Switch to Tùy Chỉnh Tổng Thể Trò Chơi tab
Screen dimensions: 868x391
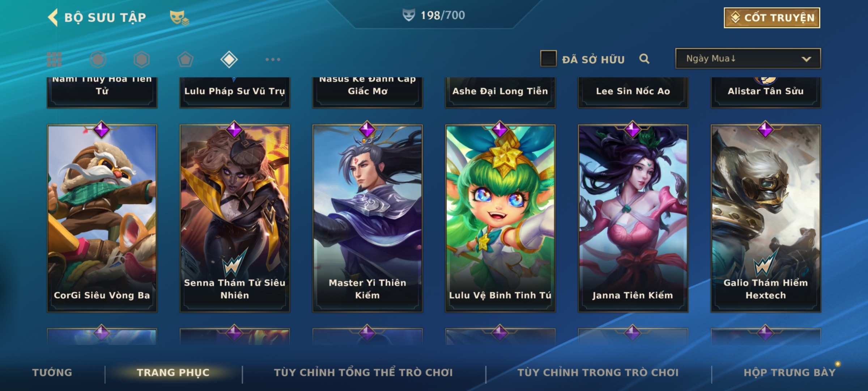363,373
